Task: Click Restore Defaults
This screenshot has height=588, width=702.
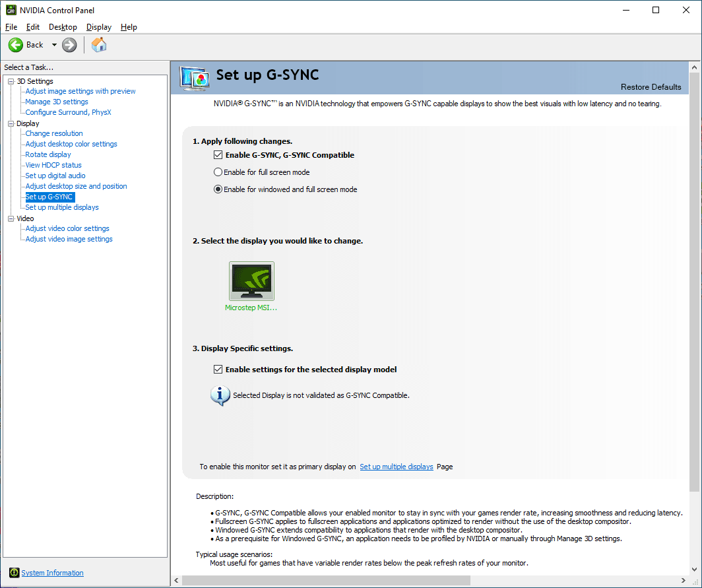Action: (x=651, y=87)
